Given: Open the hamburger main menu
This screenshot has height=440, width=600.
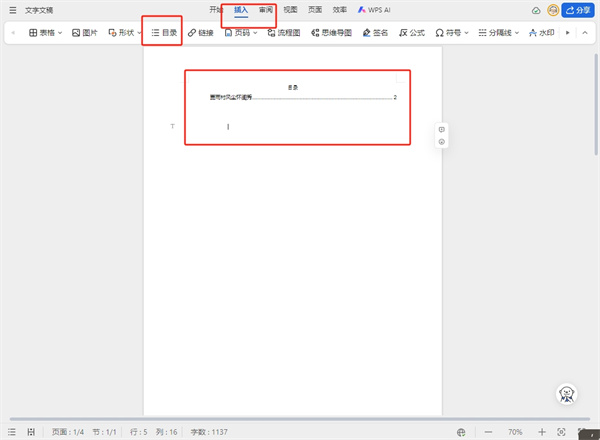Looking at the screenshot, I should click(13, 10).
